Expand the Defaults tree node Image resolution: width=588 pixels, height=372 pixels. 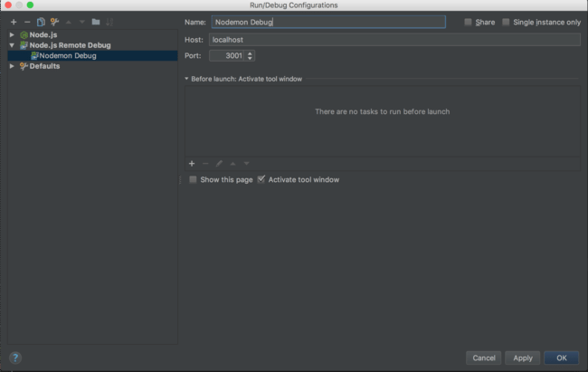12,66
